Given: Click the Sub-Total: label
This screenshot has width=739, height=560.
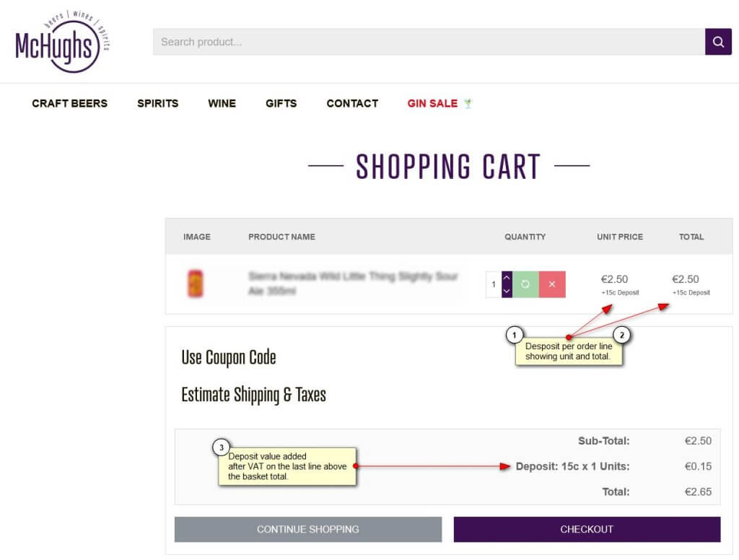Looking at the screenshot, I should point(604,441).
